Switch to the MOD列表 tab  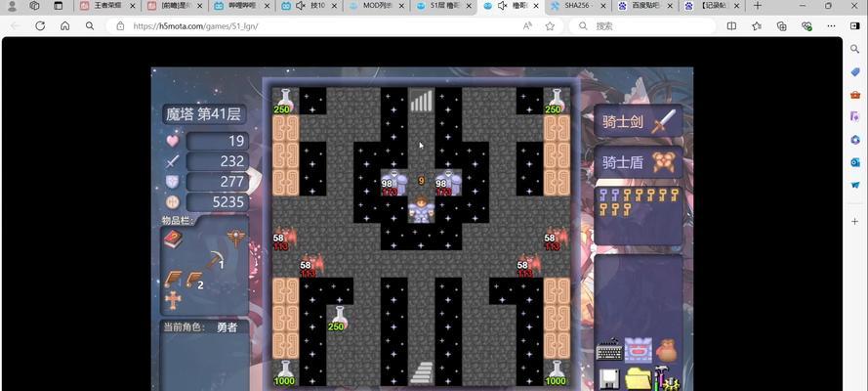point(377,6)
